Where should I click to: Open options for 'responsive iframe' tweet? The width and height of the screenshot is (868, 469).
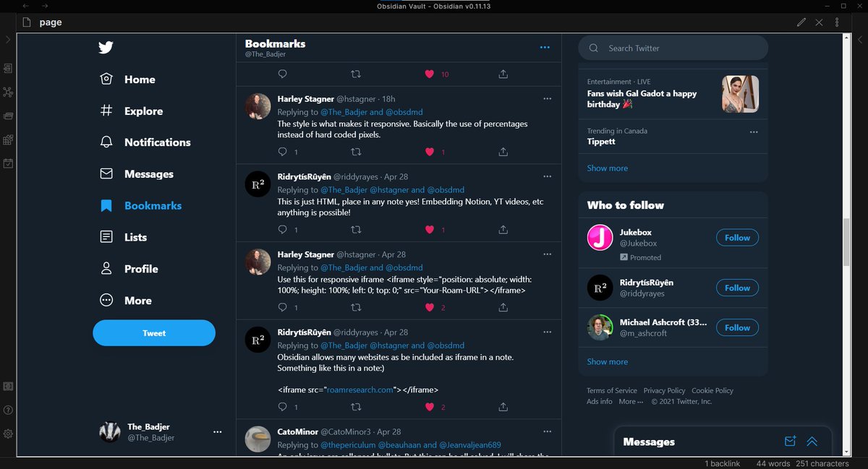(547, 254)
